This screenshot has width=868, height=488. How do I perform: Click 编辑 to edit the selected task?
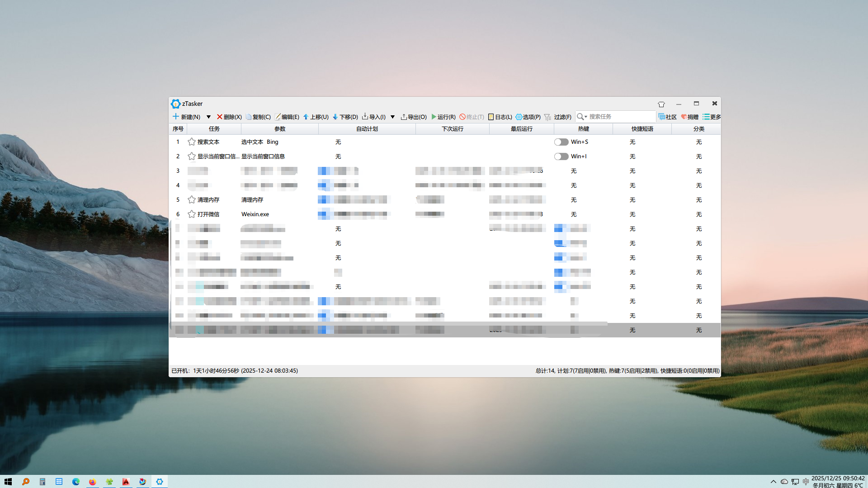287,117
